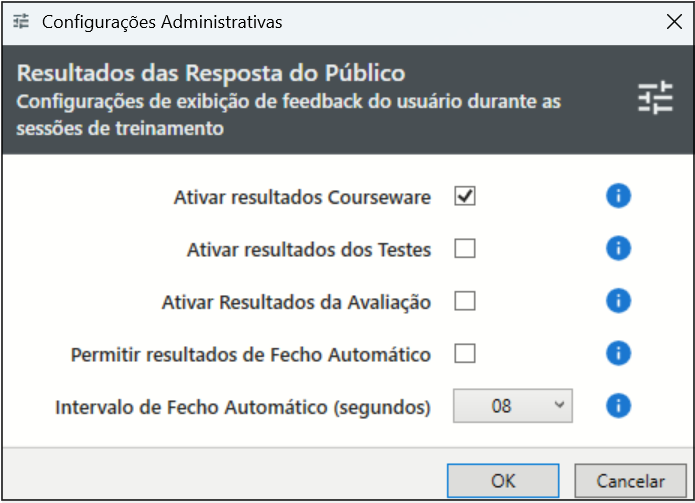
Task: Click info icon beside Intervalo de Fecho Automático
Action: (x=618, y=405)
